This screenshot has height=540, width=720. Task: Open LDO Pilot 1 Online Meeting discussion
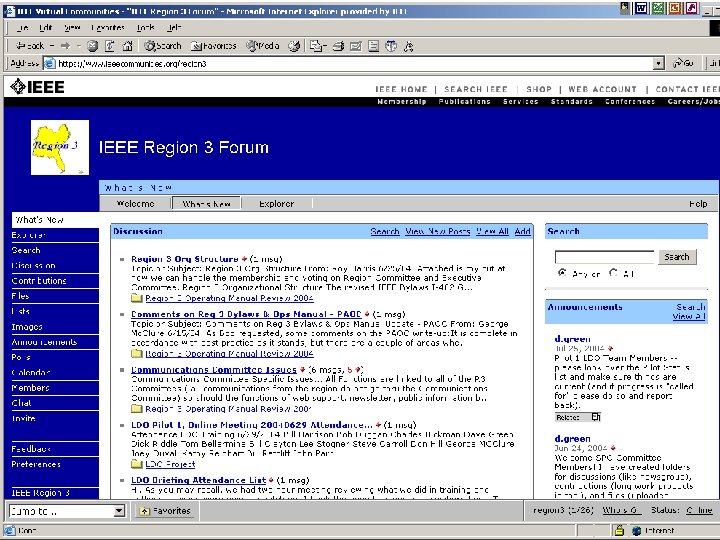(252, 425)
